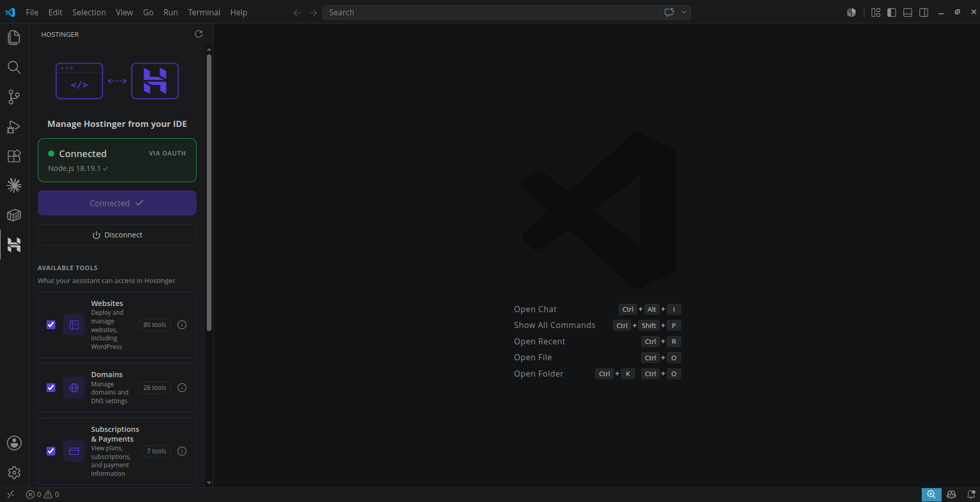Click the Websites tool card title
Image resolution: width=980 pixels, height=502 pixels.
(x=107, y=303)
